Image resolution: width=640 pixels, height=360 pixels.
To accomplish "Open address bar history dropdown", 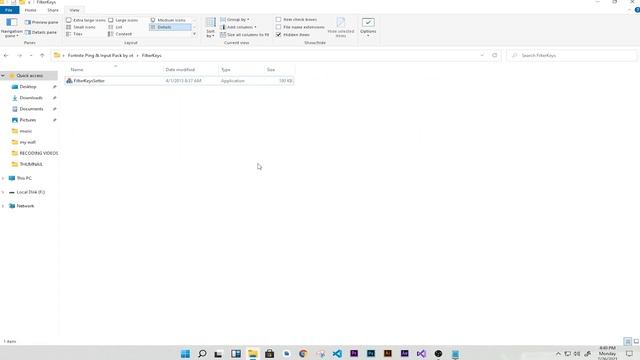I will tap(482, 55).
